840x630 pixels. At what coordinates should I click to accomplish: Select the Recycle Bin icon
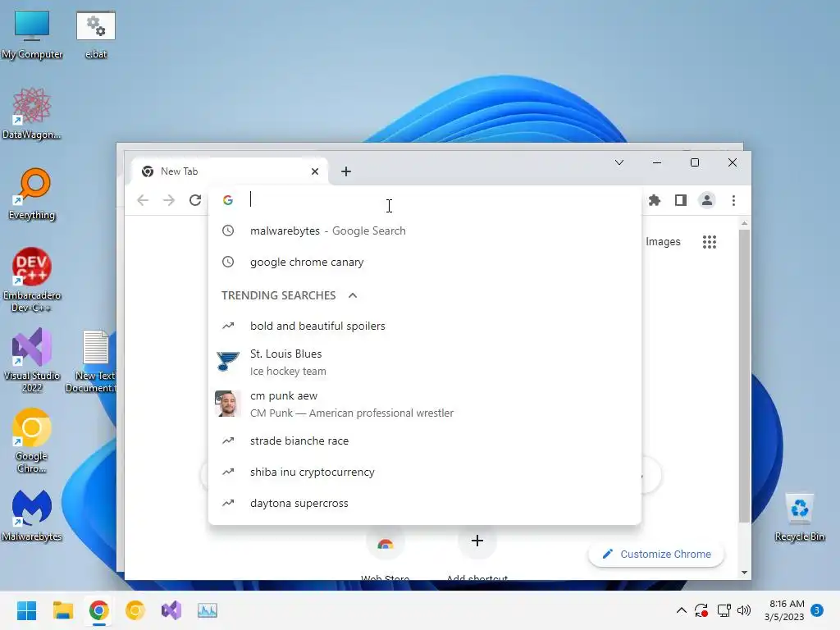799,517
